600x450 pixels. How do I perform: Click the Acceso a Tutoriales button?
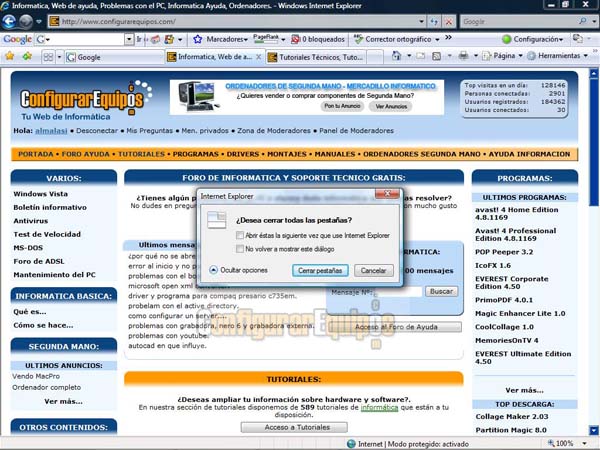pos(294,427)
